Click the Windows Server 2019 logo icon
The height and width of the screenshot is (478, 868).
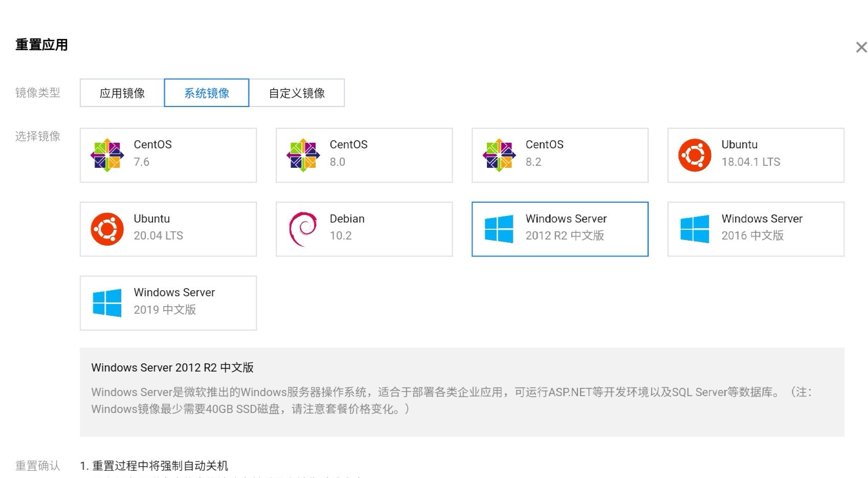click(x=107, y=301)
